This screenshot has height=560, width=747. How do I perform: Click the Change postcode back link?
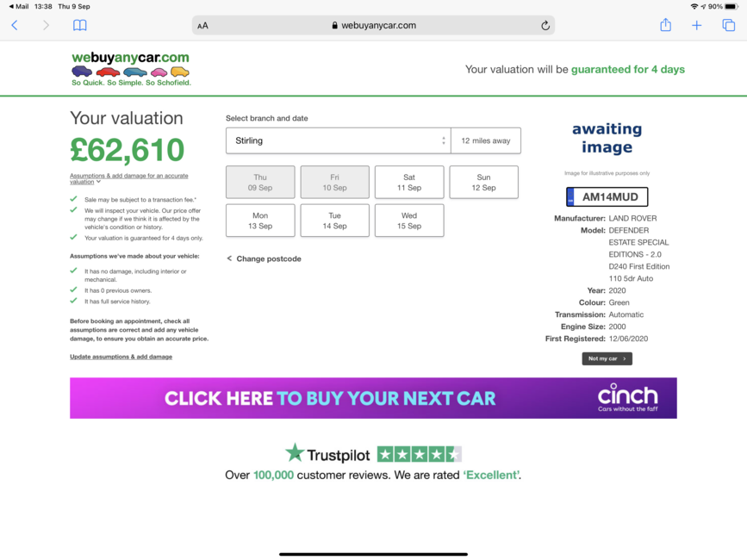pos(264,258)
